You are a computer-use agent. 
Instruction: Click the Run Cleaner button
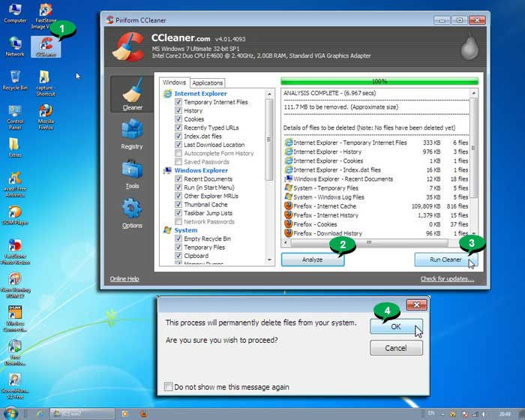tap(445, 259)
